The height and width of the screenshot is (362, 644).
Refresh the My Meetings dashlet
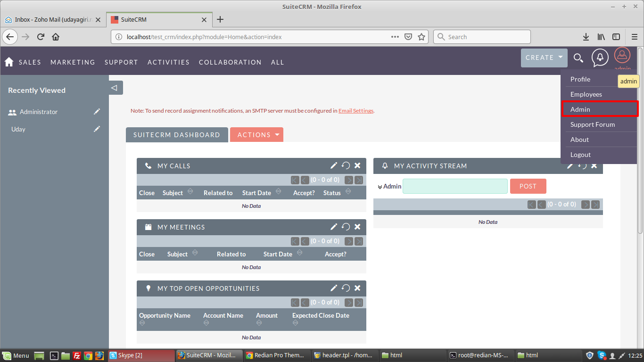point(346,227)
